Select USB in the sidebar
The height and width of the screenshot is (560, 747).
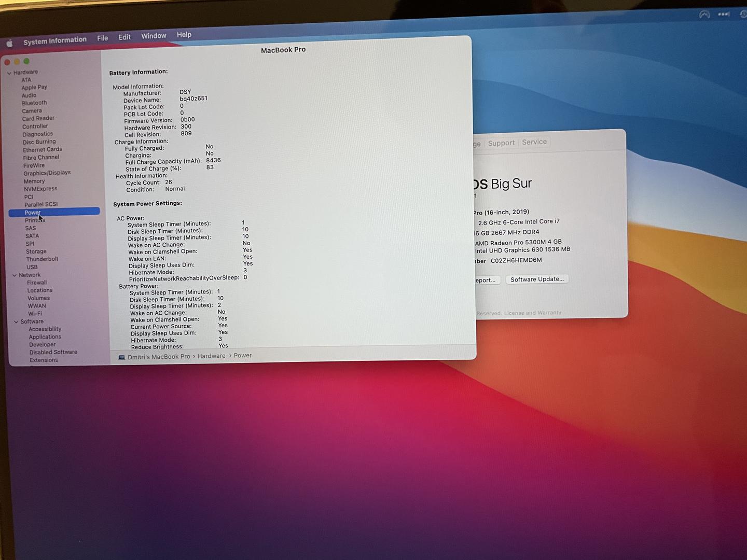(x=32, y=267)
